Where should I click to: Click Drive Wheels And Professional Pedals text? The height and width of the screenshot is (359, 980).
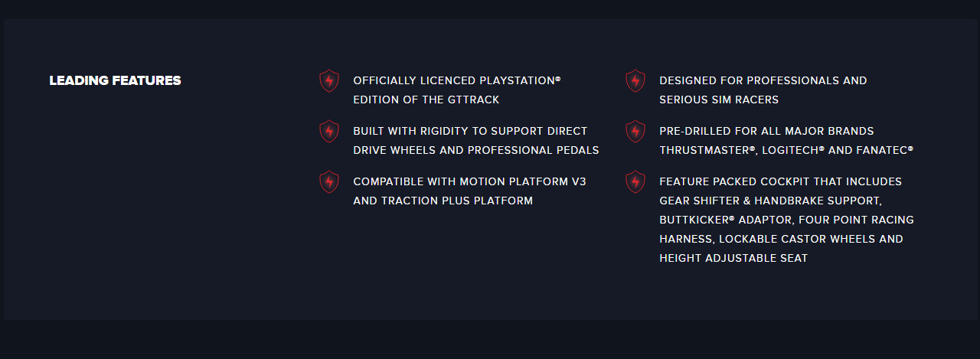coord(476,150)
